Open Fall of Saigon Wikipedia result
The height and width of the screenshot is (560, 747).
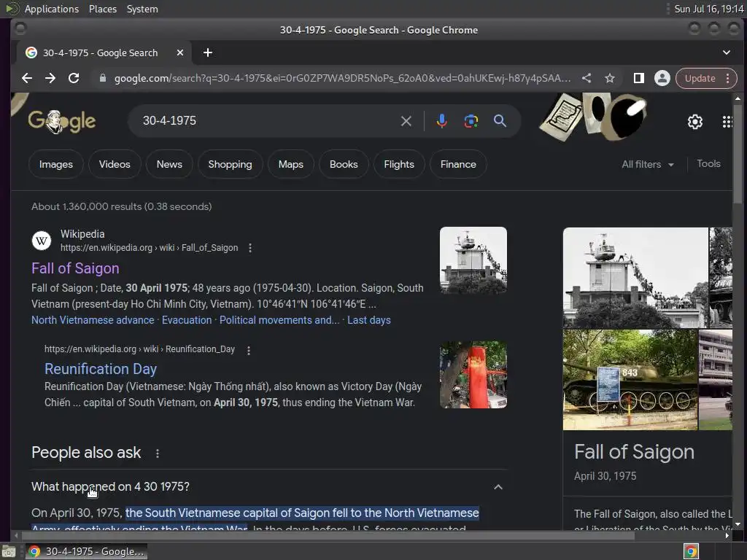(x=75, y=268)
